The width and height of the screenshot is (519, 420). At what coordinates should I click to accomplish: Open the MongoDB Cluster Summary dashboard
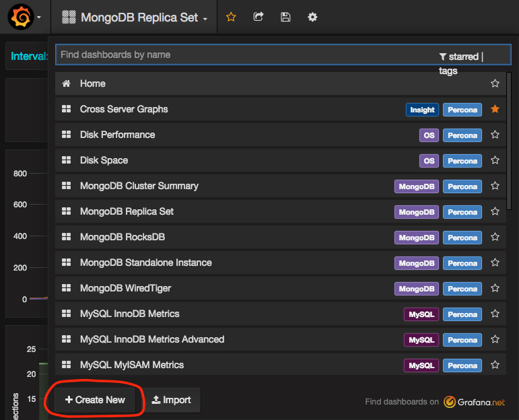tap(139, 186)
